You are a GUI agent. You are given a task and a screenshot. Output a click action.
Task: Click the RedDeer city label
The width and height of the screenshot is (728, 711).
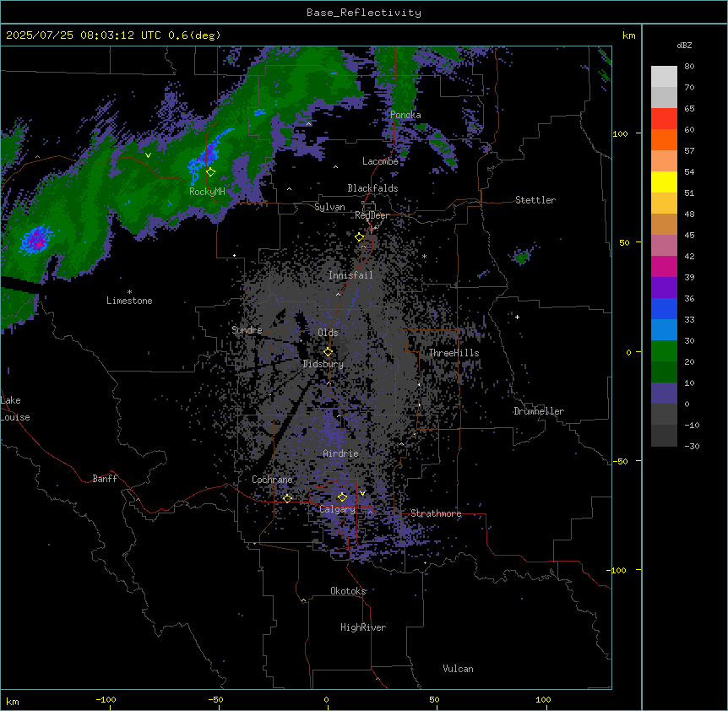[372, 215]
